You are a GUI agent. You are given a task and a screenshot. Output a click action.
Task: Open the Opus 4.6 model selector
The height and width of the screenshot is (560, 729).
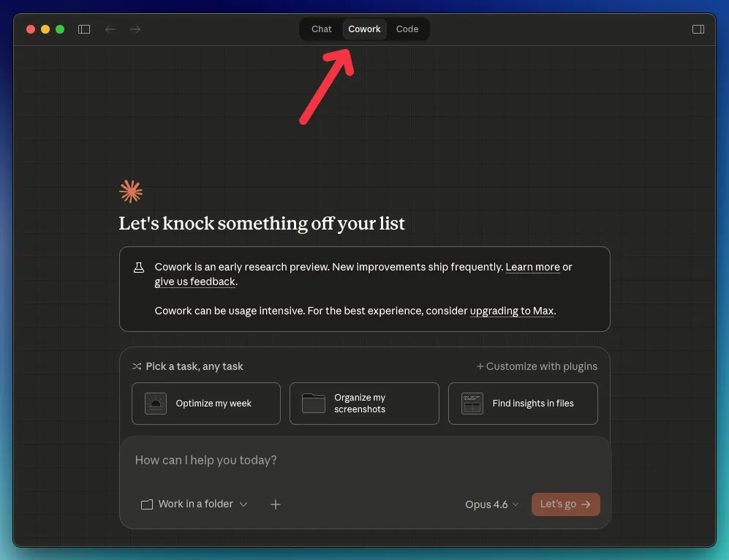click(x=491, y=504)
